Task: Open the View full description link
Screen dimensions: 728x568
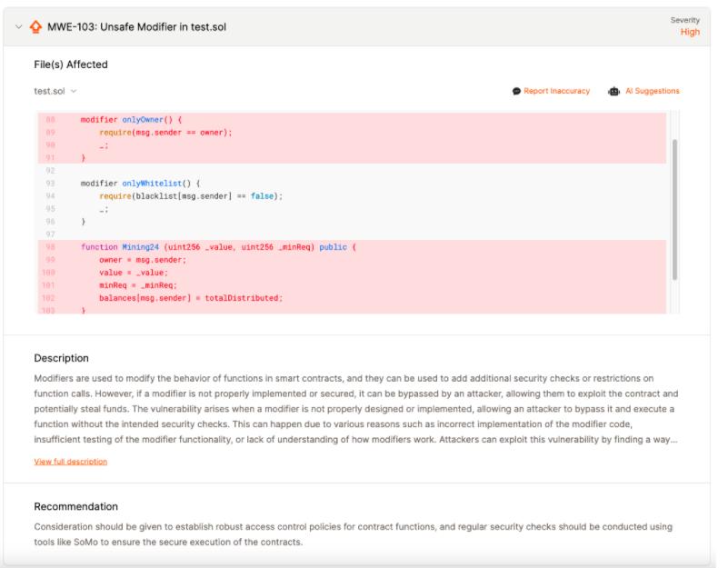Action: tap(70, 462)
